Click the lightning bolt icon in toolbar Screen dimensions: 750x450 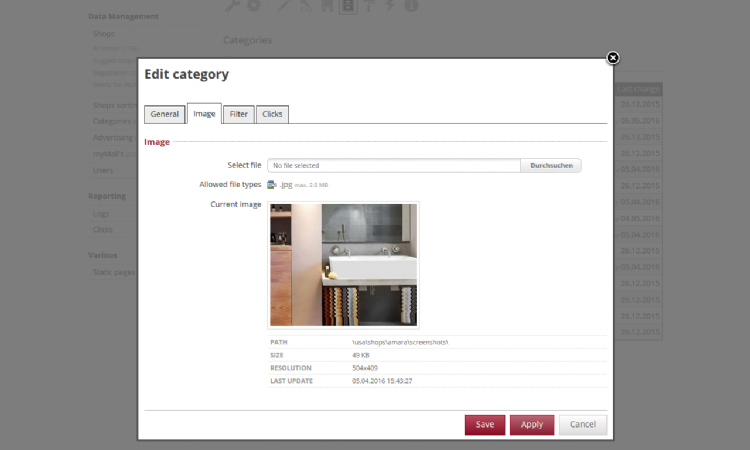(389, 5)
